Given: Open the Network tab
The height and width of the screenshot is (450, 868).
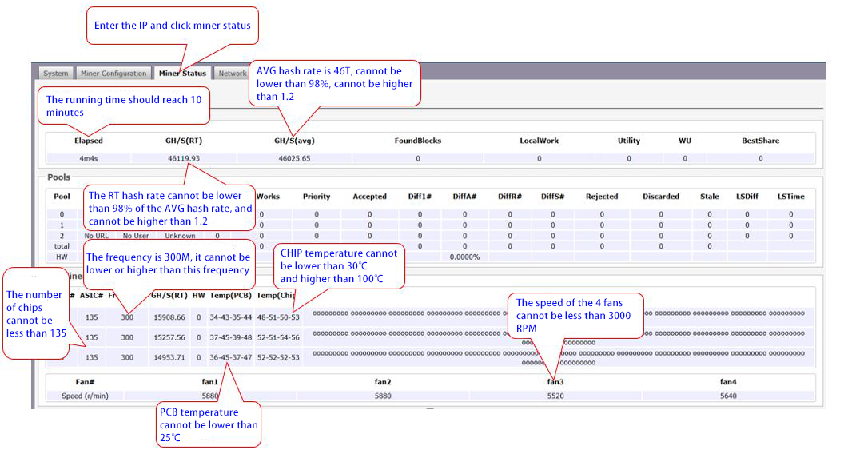Looking at the screenshot, I should [x=233, y=74].
